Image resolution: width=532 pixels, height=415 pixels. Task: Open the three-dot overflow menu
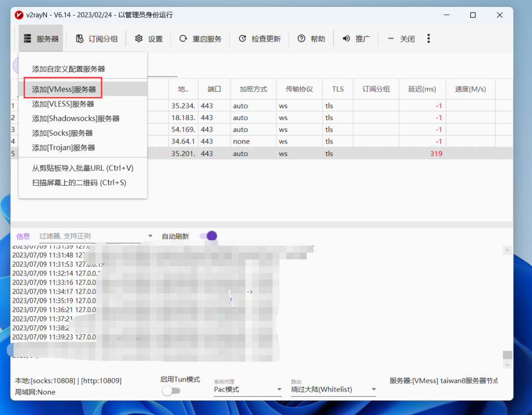click(x=429, y=38)
